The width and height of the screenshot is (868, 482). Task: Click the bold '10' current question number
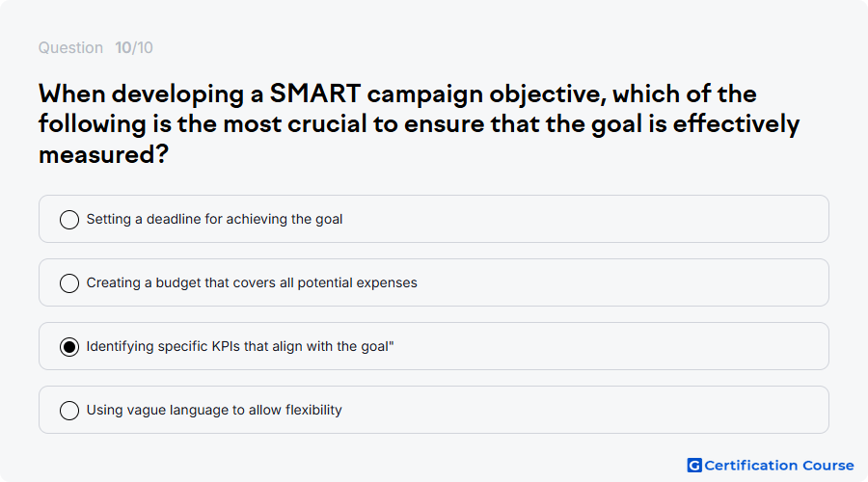(122, 47)
